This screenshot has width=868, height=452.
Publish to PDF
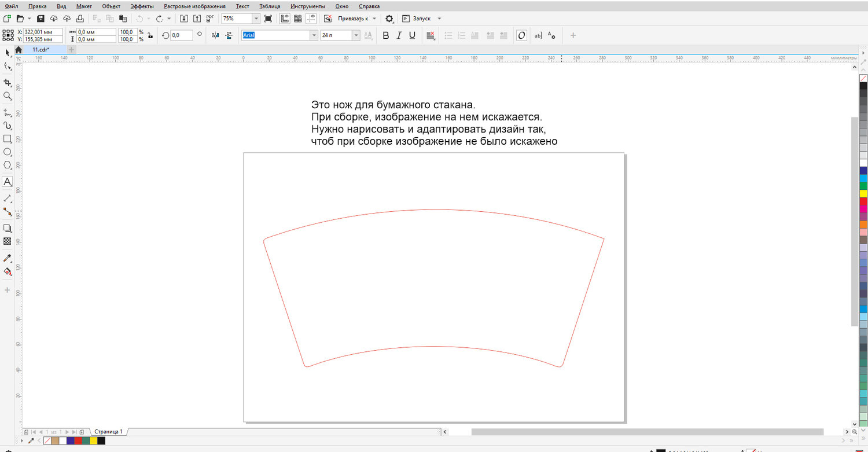click(210, 19)
